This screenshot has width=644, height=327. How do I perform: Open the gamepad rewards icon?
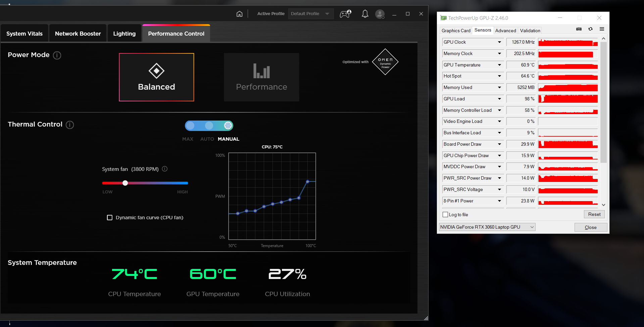point(345,14)
